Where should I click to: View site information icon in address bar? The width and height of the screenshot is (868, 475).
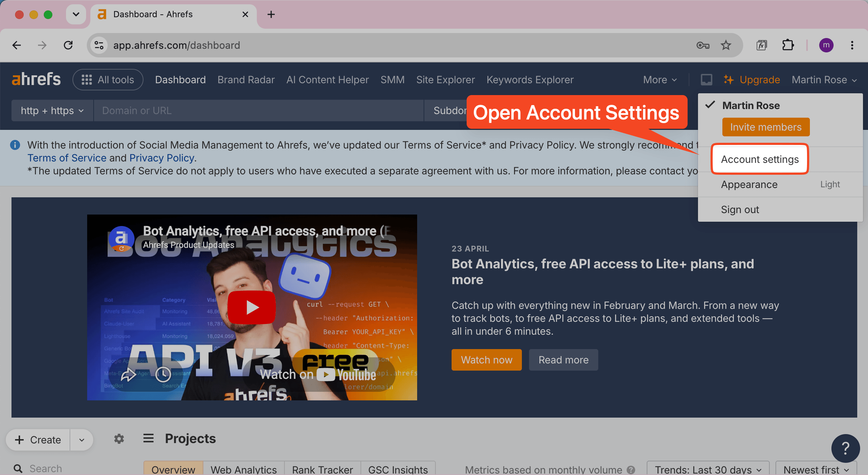(99, 45)
